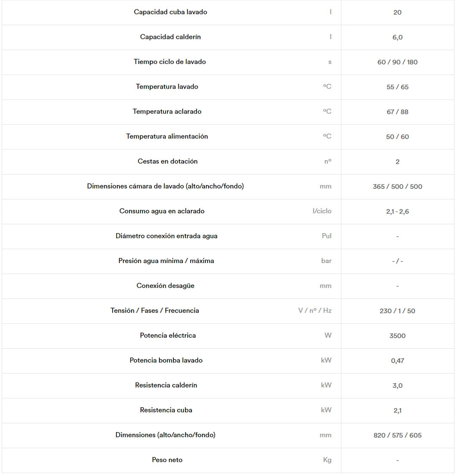Click the 'Tiempo ciclo de lavado' label

170,62
